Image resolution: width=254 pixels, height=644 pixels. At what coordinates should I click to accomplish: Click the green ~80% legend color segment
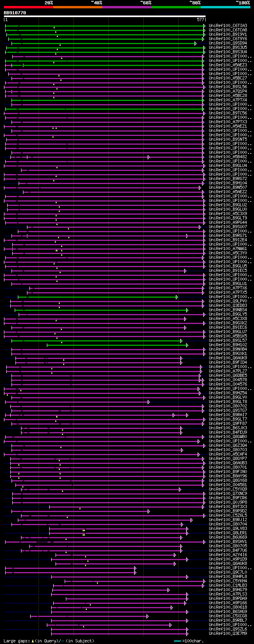[x=176, y=7]
